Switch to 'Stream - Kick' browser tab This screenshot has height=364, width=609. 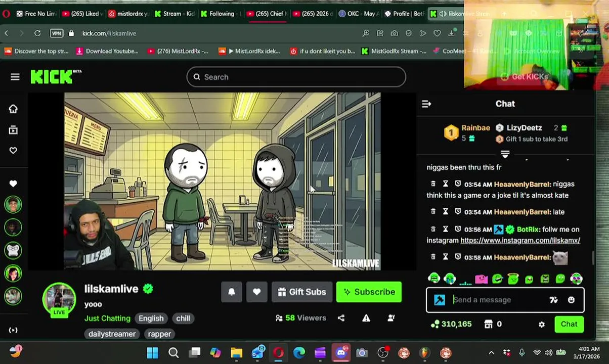pos(175,14)
